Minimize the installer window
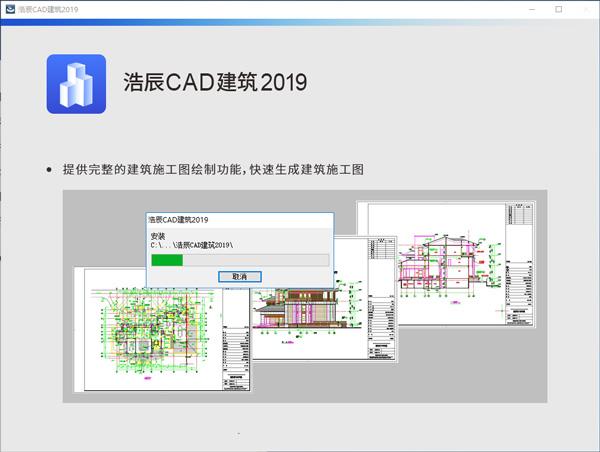This screenshot has height=452, width=600. 532,9
